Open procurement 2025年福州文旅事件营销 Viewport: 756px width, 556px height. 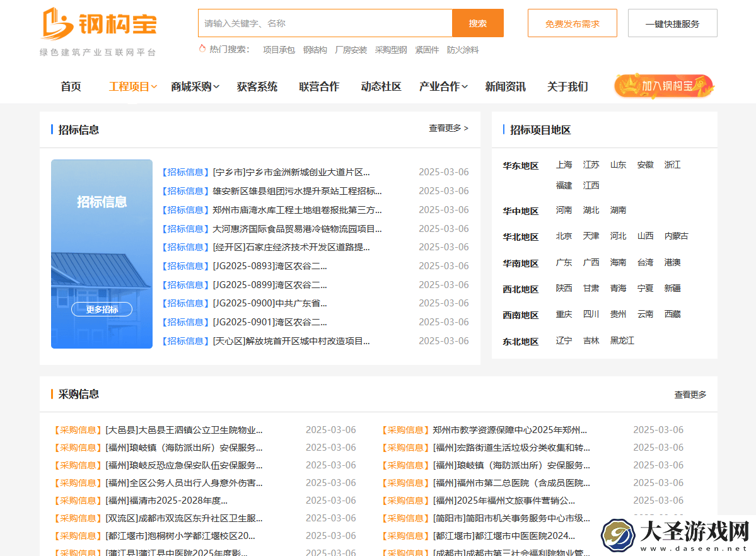tap(504, 501)
